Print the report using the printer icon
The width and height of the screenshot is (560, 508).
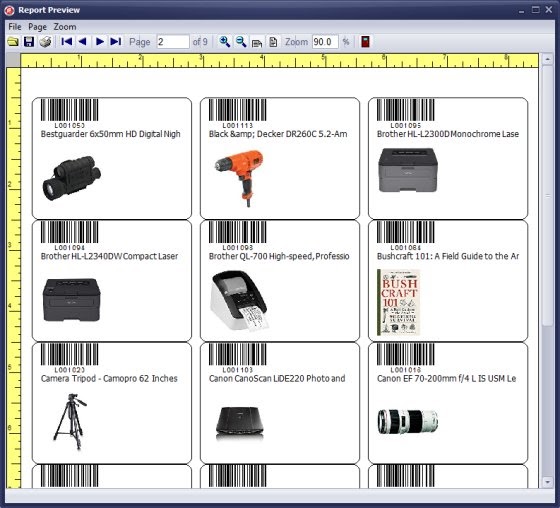point(45,42)
